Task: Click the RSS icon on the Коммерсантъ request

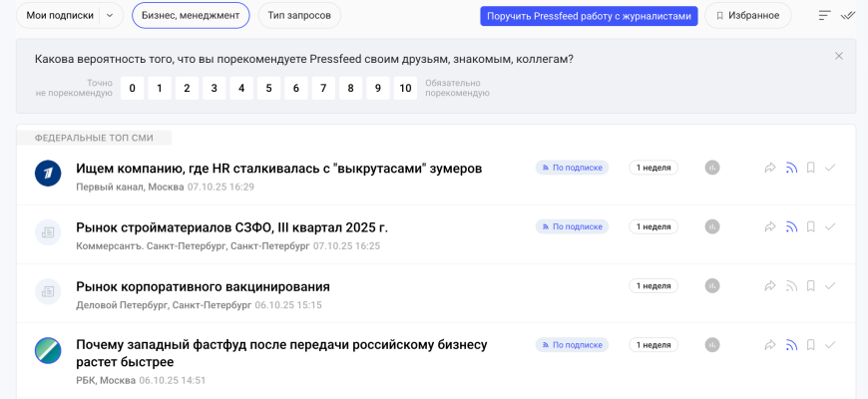Action: 791,226
